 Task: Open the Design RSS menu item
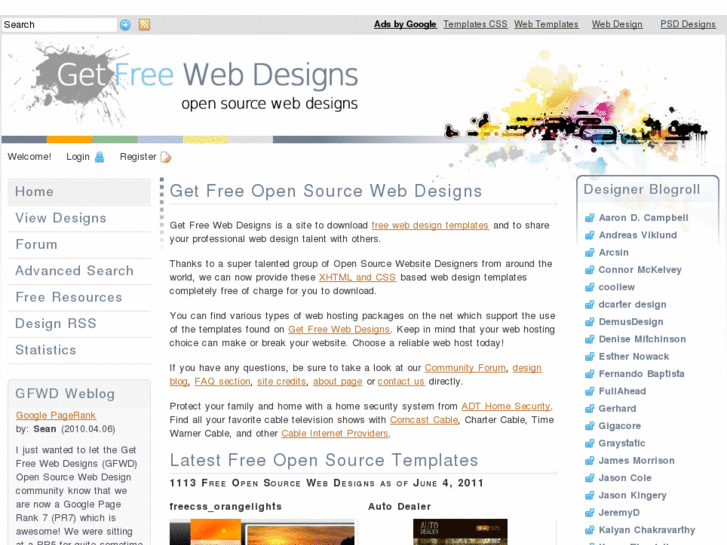[79, 324]
